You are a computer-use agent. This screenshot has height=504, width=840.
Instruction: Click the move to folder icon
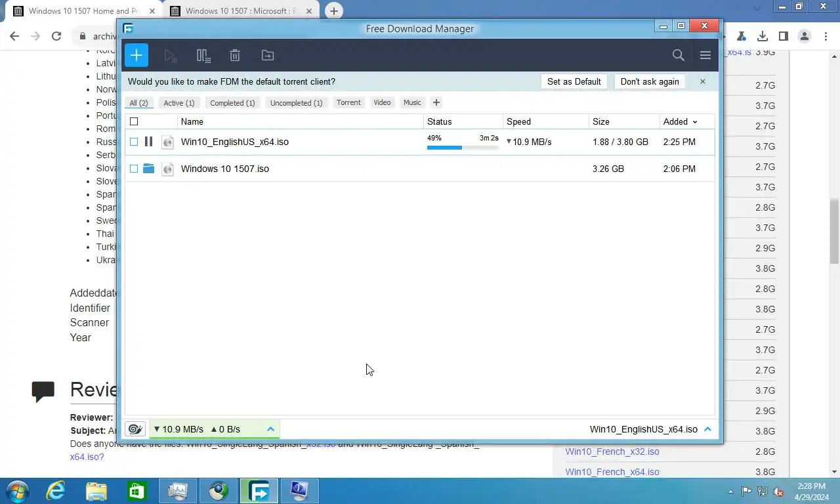pos(268,56)
